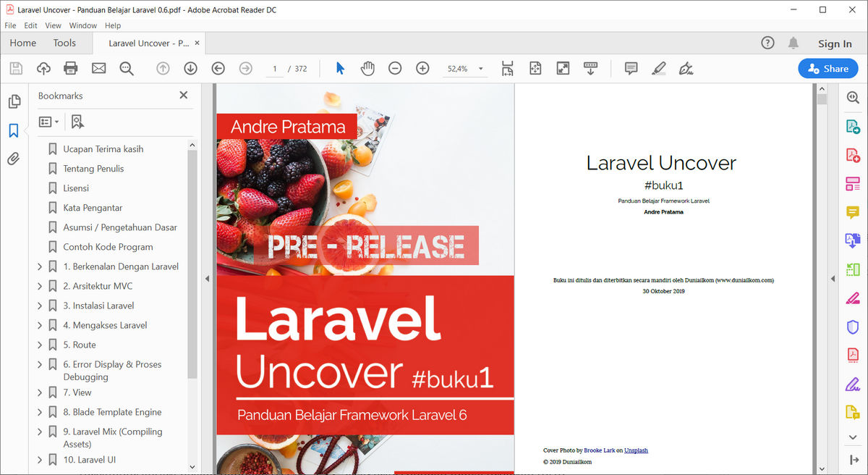Screen dimensions: 868x475
Task: Select the highlight text tool
Action: tap(658, 69)
